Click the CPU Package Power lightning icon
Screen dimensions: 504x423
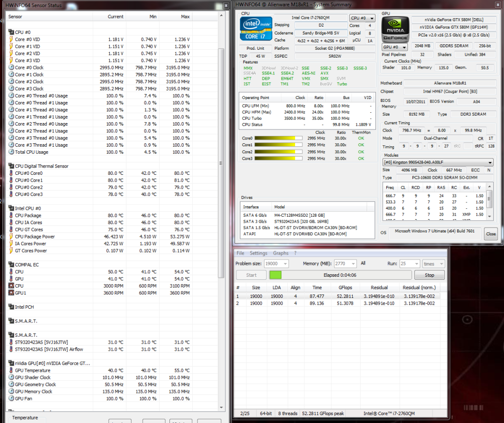tap(11, 237)
